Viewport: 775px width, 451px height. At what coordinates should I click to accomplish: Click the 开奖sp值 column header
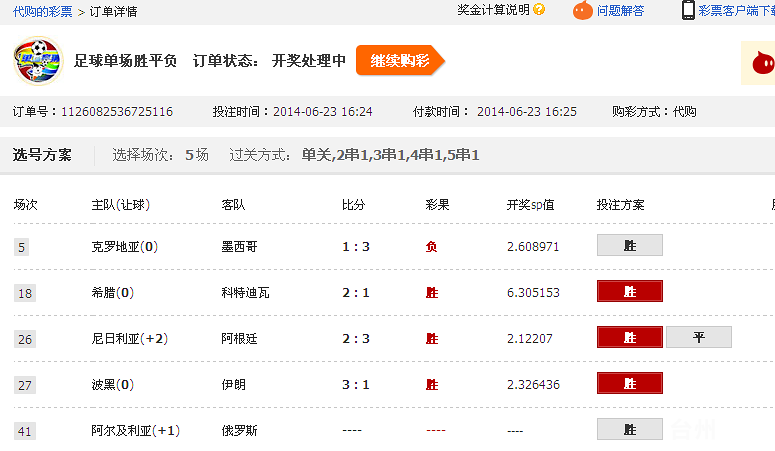click(x=530, y=205)
